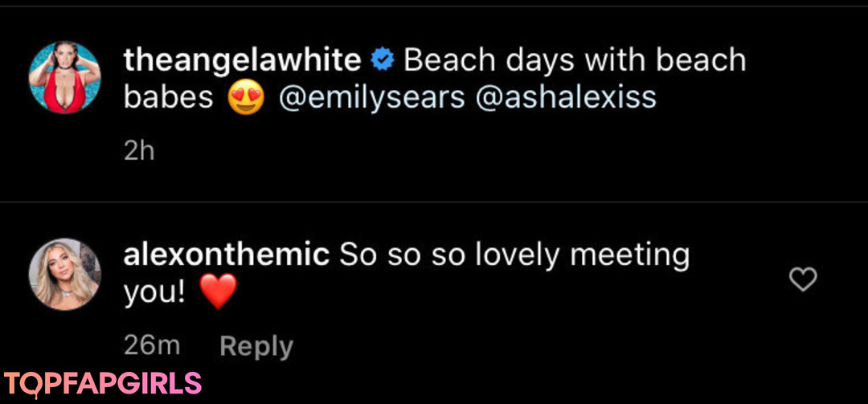868x404 pixels.
Task: Visit the @emilysears mention
Action: pos(372,98)
